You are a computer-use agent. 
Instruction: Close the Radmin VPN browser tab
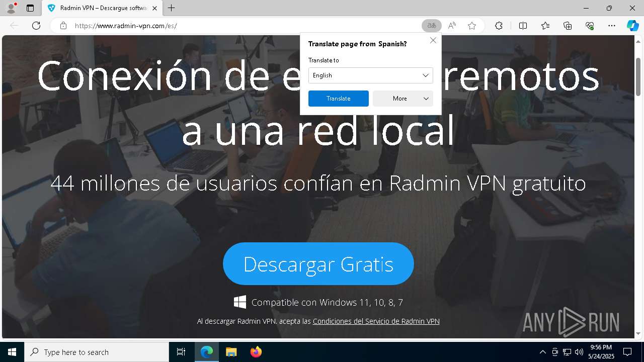[x=155, y=8]
